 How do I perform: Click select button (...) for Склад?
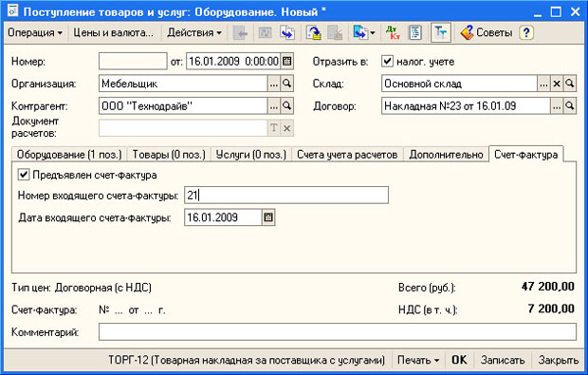click(543, 84)
